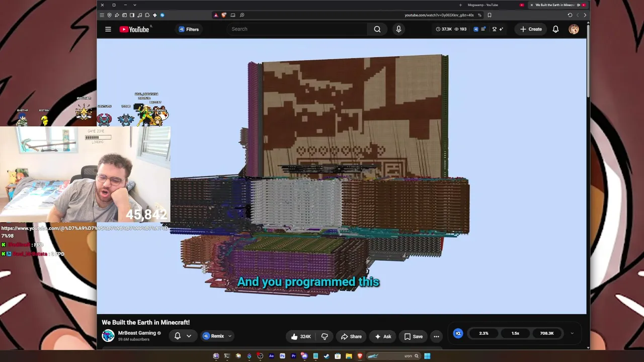Open File Explorer on the taskbar
Screen dimensions: 644x362
(349, 356)
